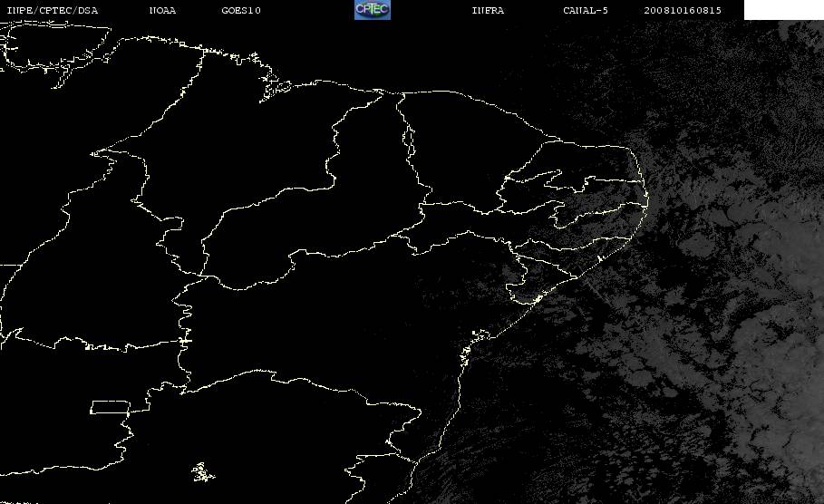This screenshot has width=824, height=504.
Task: Click the CANAL-5 channel label
Action: coord(586,11)
